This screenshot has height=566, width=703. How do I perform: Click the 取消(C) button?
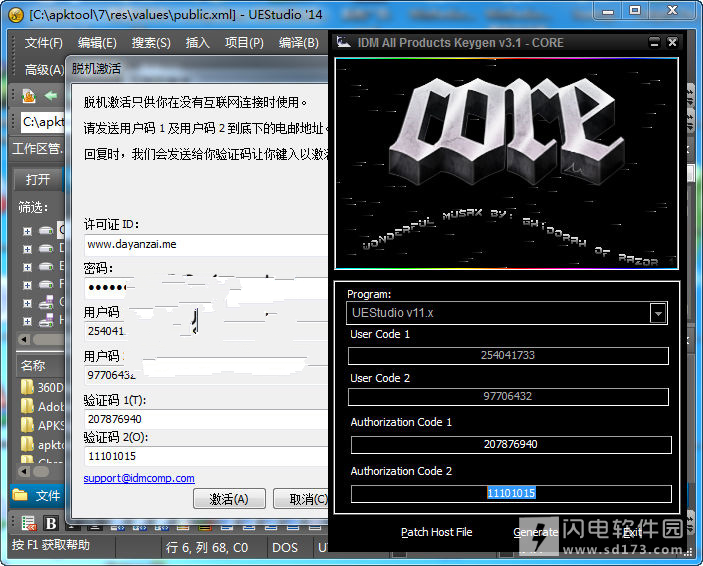[301, 499]
